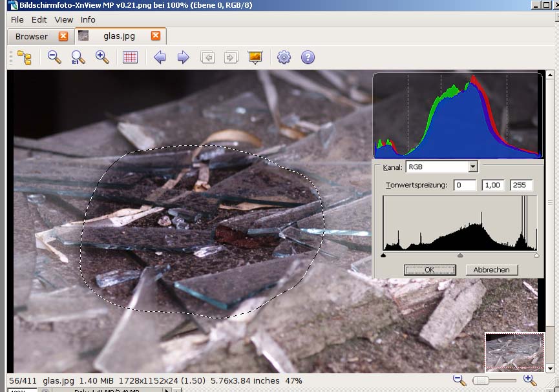Click the black point slider triangle
Screen dimensions: 559x392
pos(383,255)
